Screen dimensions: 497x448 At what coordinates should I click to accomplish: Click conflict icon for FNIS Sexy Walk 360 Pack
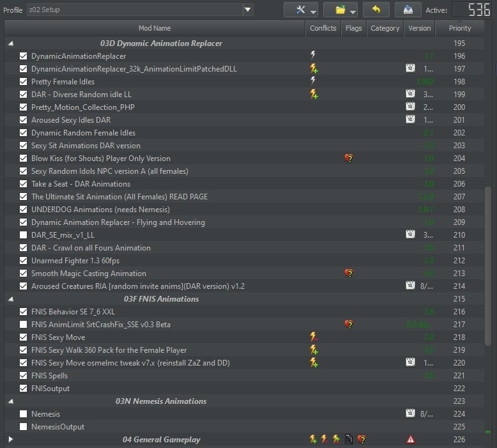click(x=314, y=350)
